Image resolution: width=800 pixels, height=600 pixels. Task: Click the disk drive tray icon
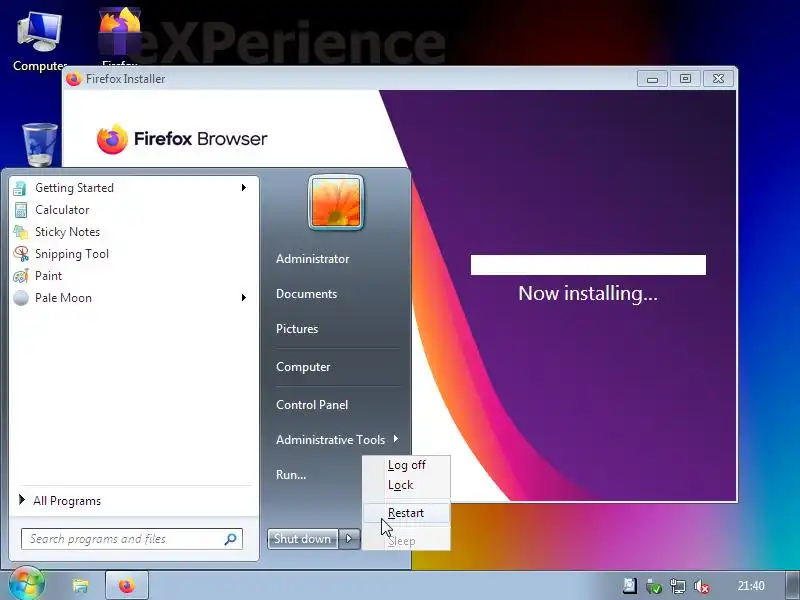[x=630, y=586]
